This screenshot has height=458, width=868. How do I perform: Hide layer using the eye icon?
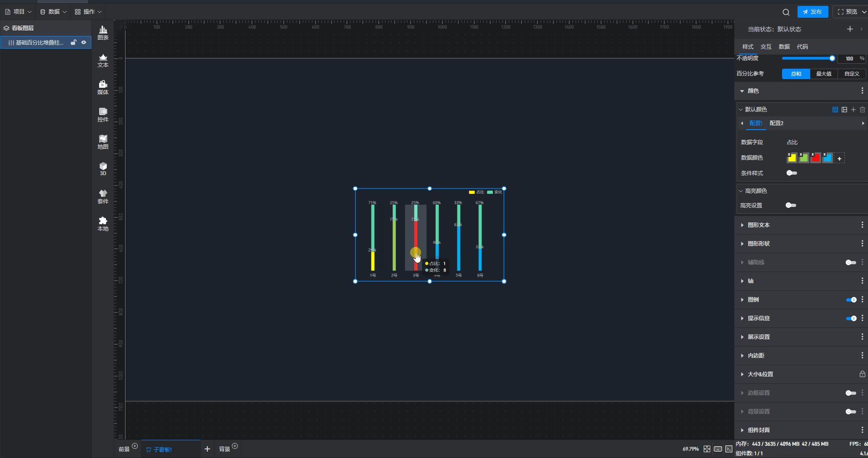coord(84,42)
